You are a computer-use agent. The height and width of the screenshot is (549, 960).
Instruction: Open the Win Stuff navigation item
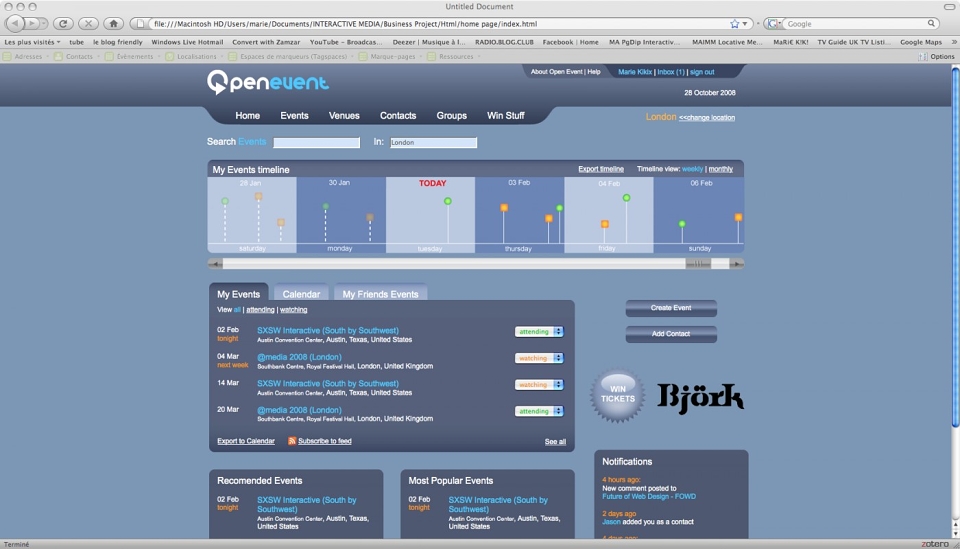pos(506,116)
